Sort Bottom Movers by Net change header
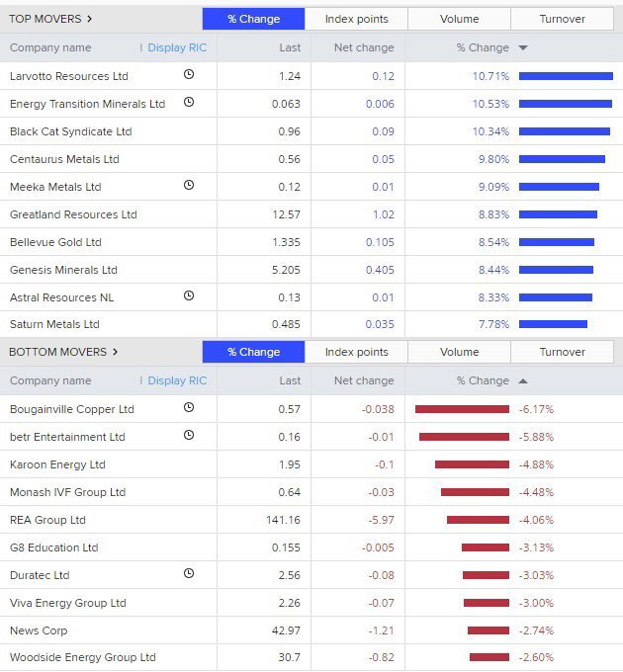 tap(364, 380)
